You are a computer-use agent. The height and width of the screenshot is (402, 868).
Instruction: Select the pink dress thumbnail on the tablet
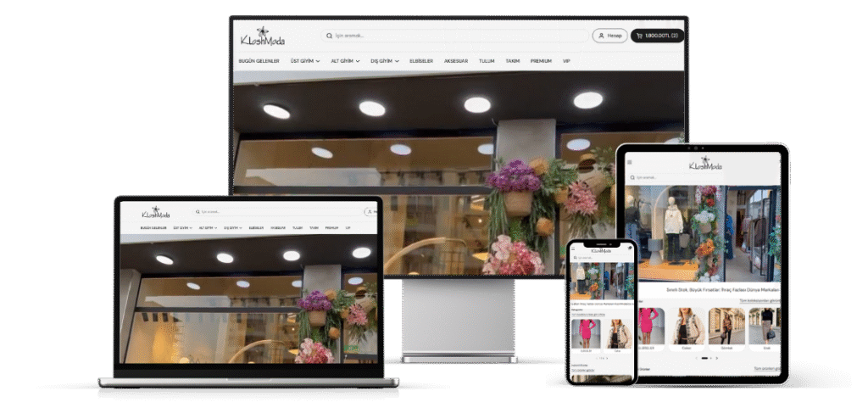tap(646, 326)
